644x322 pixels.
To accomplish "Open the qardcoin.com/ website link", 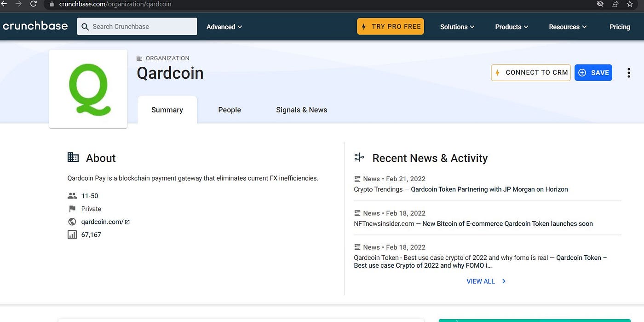I will click(102, 222).
